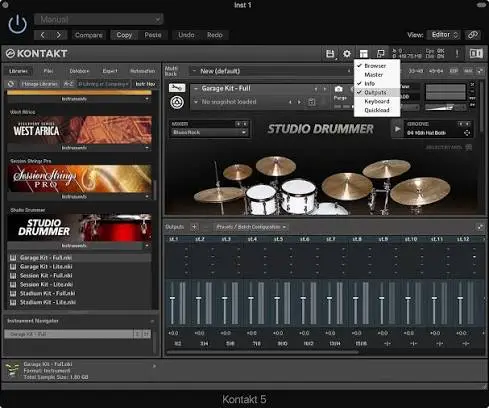The image size is (489, 408).
Task: Adjust st.1 output channel fader
Action: click(x=172, y=298)
